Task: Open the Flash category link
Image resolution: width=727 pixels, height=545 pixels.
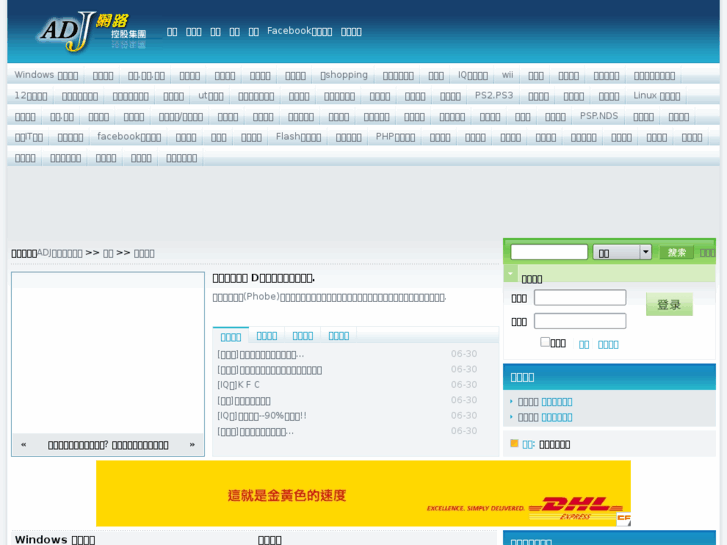Action: pos(298,137)
